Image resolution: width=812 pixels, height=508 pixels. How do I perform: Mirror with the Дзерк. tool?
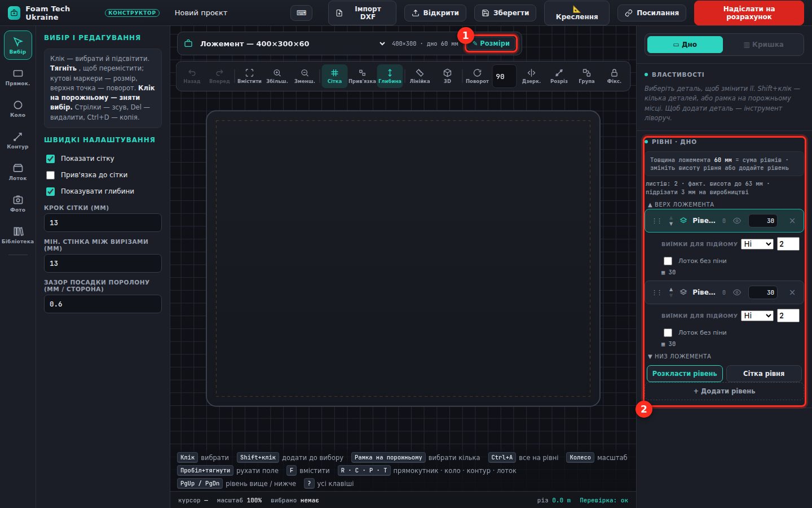(531, 76)
